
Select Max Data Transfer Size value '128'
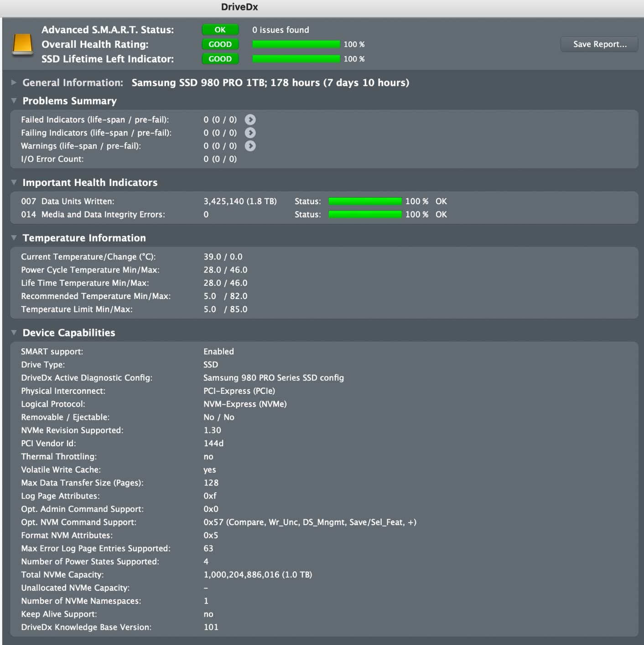click(x=211, y=483)
